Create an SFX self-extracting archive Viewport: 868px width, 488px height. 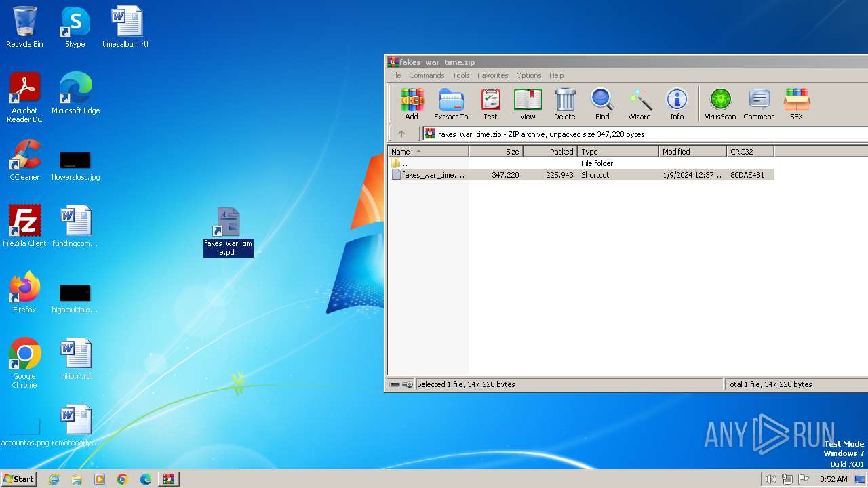[796, 104]
